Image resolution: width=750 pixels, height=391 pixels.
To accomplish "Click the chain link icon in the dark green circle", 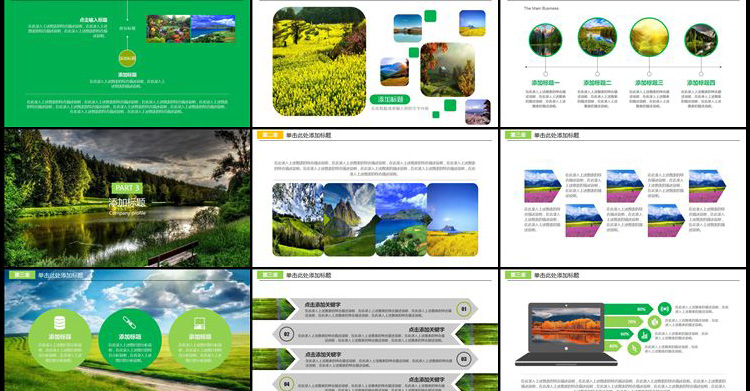I will (x=130, y=323).
